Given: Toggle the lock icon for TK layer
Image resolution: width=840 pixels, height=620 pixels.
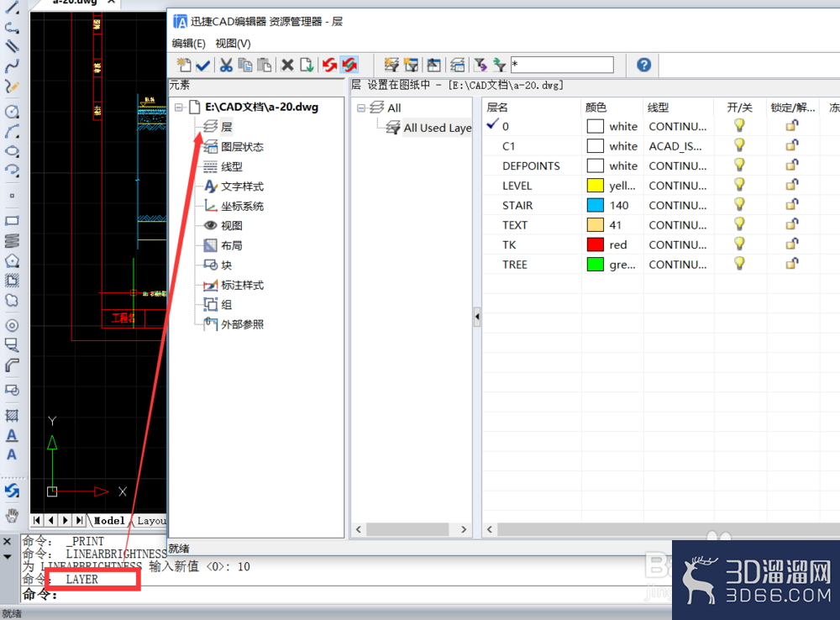Looking at the screenshot, I should 792,244.
